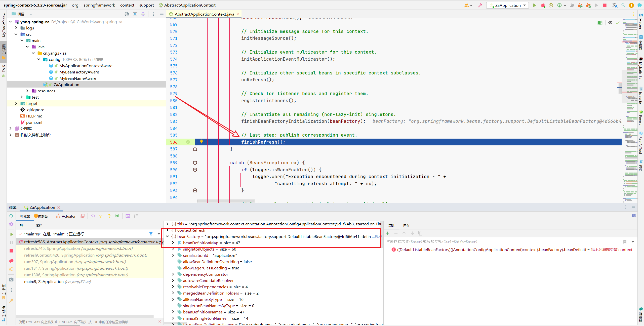Switch to the 线程 threads tab
Image resolution: width=644 pixels, height=326 pixels.
[x=38, y=225]
